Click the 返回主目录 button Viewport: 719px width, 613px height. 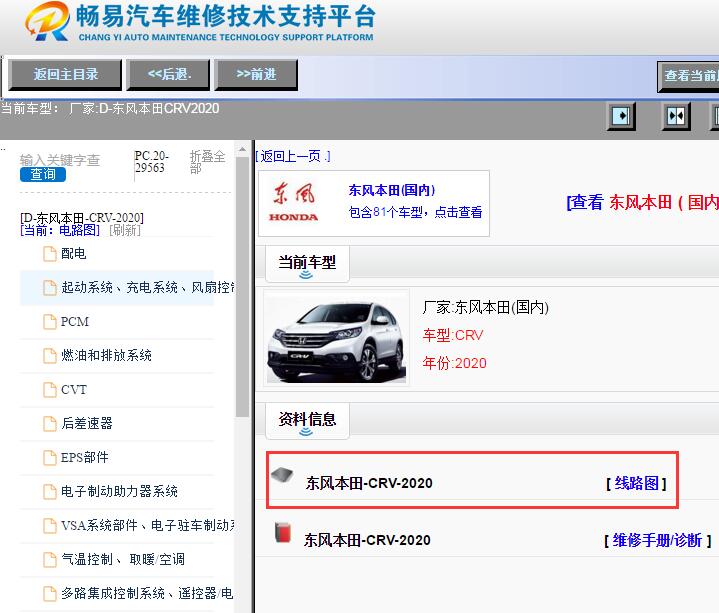tap(65, 74)
